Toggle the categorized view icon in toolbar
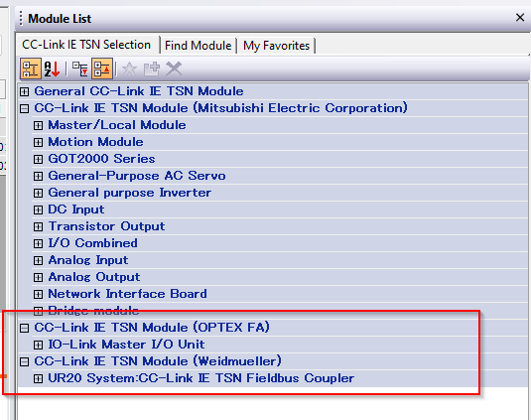Viewport: 531px width, 420px height. click(31, 69)
